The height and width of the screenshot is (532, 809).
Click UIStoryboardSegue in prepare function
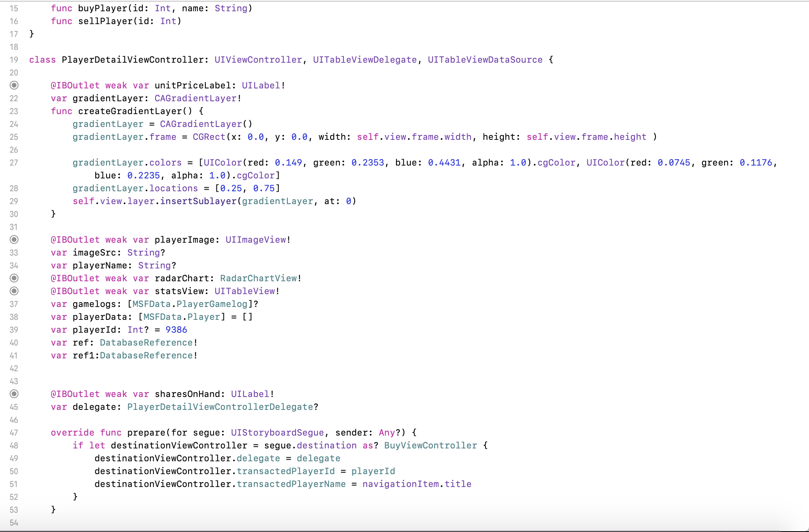coord(277,433)
